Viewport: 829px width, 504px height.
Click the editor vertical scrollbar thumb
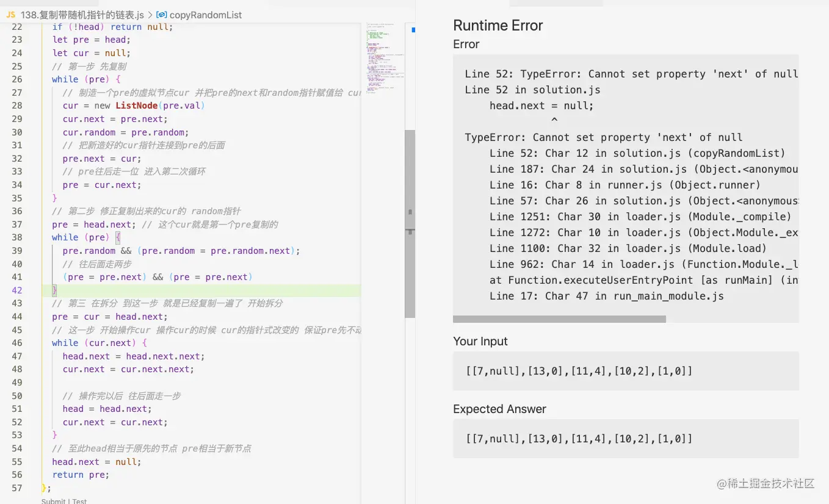[410, 223]
